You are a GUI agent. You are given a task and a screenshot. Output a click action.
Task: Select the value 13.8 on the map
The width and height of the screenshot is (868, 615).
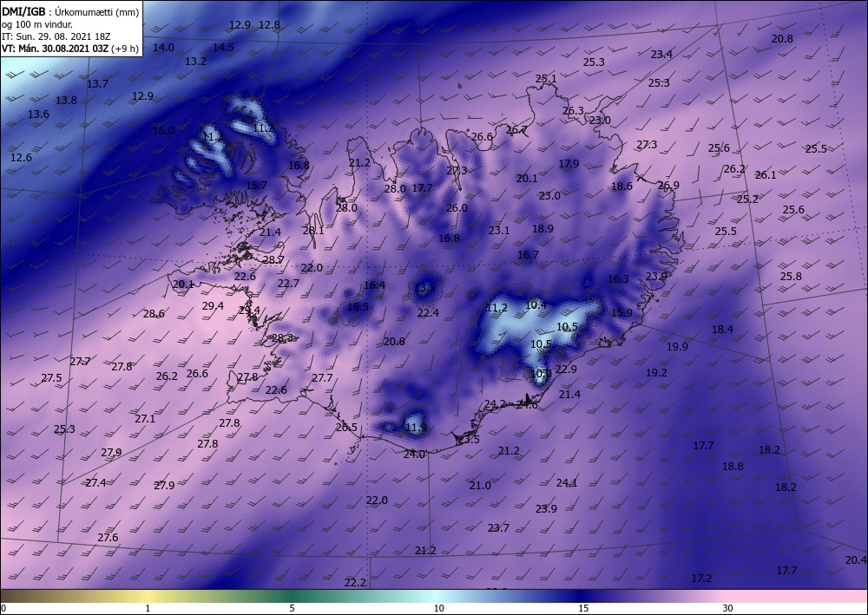(x=66, y=100)
